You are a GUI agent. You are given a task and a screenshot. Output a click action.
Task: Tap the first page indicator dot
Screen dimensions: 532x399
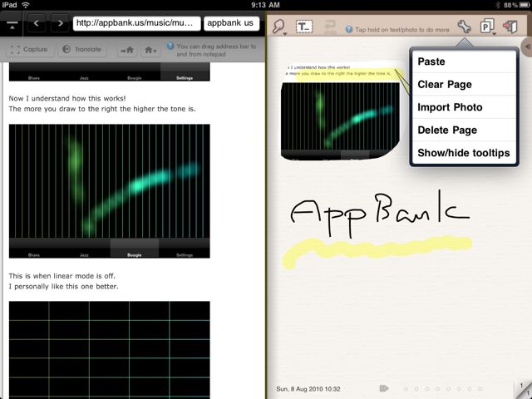click(406, 389)
